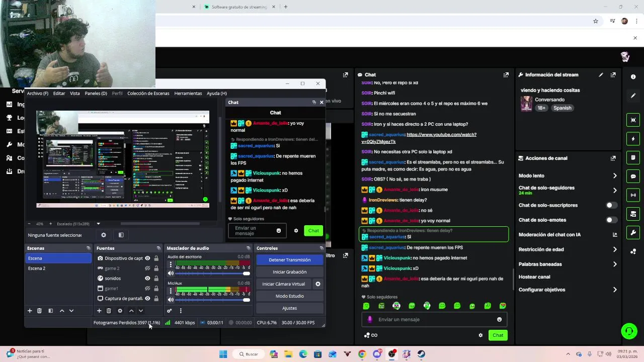The width and height of the screenshot is (644, 362).
Task: Expand Configurar objetivos chevron
Action: point(615,290)
